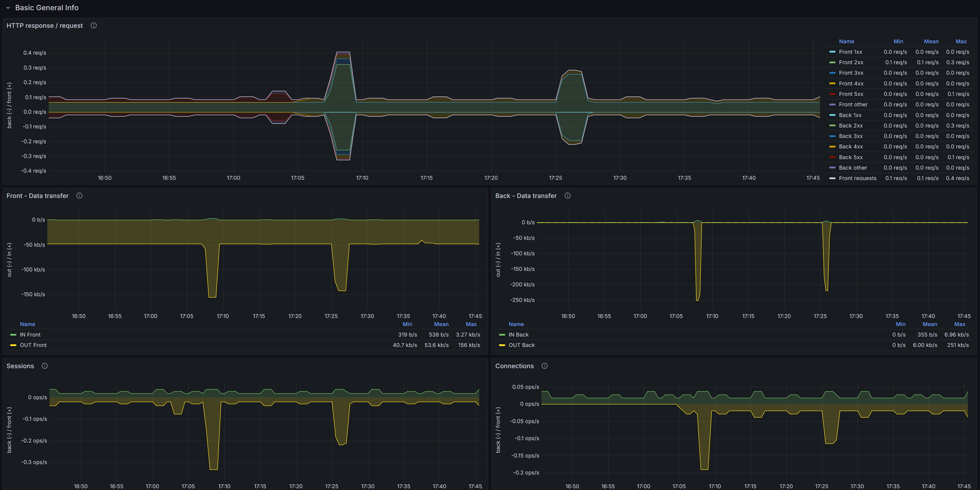The height and width of the screenshot is (490, 980).
Task: Select the Front requests legend entry
Action: [x=858, y=178]
